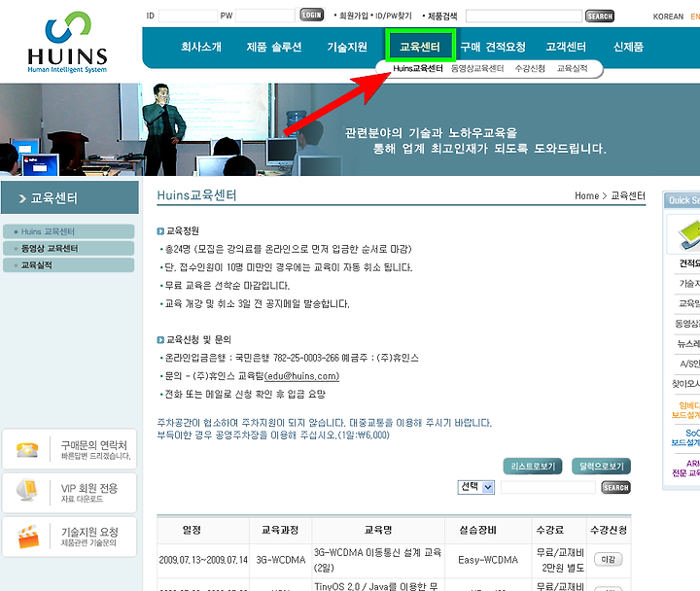Select 수강신청 submenu item

[530, 68]
